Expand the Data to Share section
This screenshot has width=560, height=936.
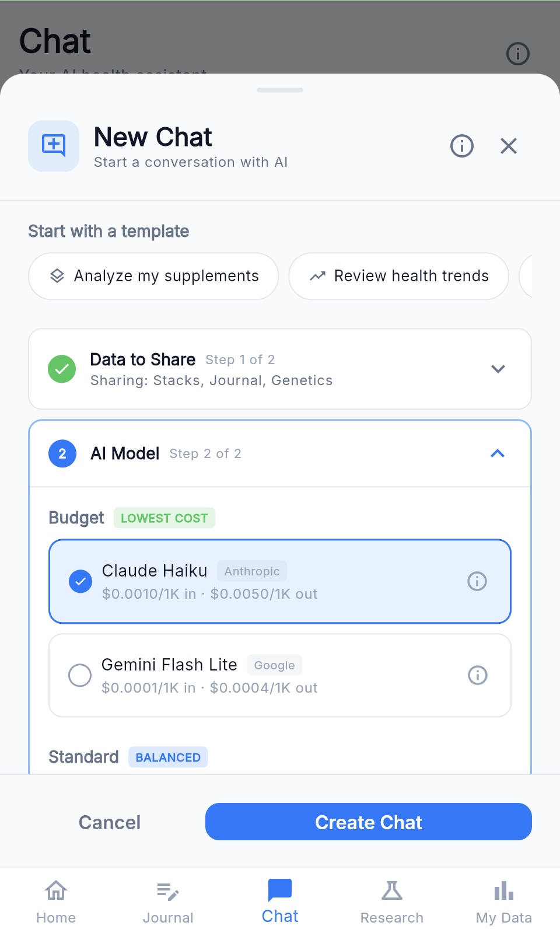pyautogui.click(x=498, y=369)
